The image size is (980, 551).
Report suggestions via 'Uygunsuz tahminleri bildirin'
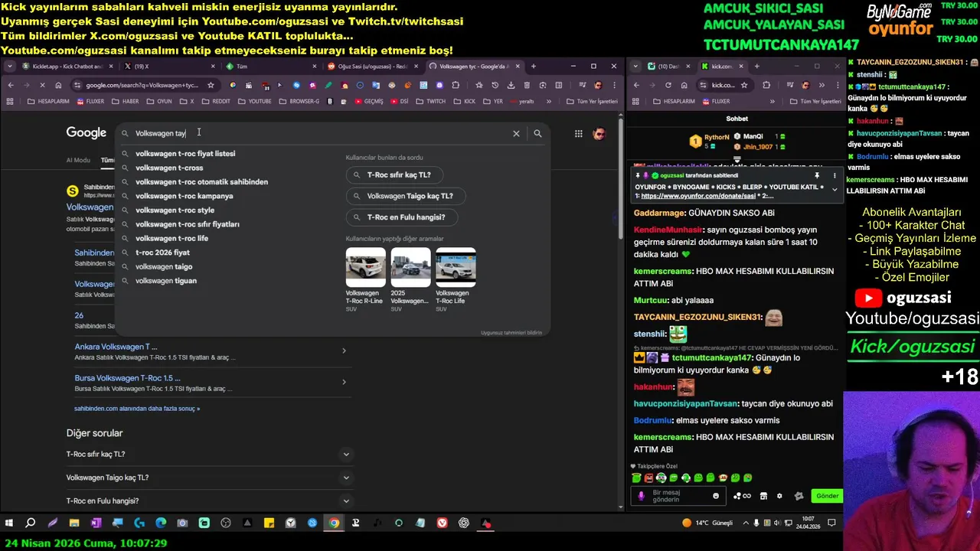click(511, 333)
